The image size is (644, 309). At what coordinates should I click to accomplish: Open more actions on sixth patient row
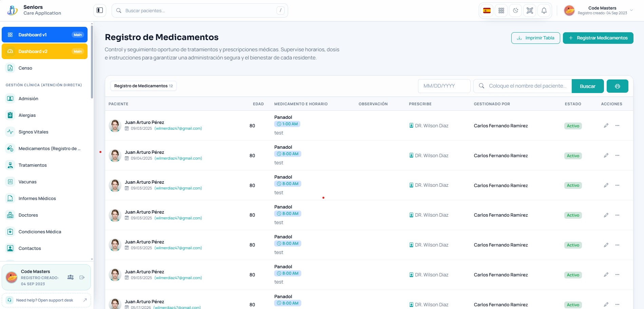617,275
